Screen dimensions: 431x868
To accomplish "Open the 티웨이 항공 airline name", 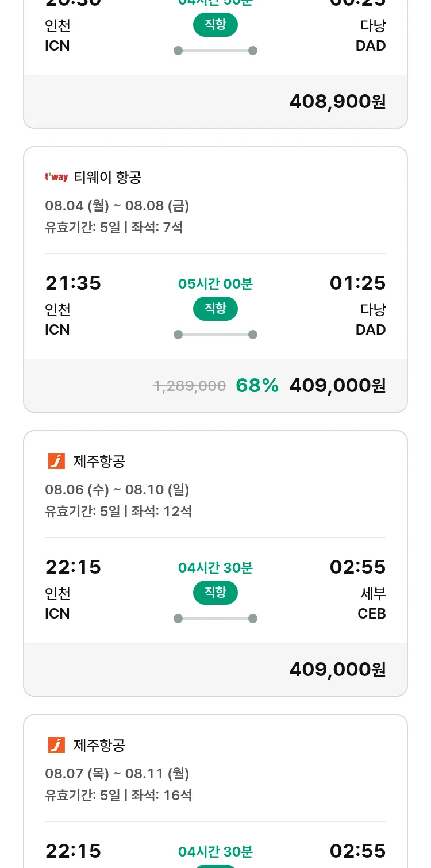I will click(x=107, y=177).
